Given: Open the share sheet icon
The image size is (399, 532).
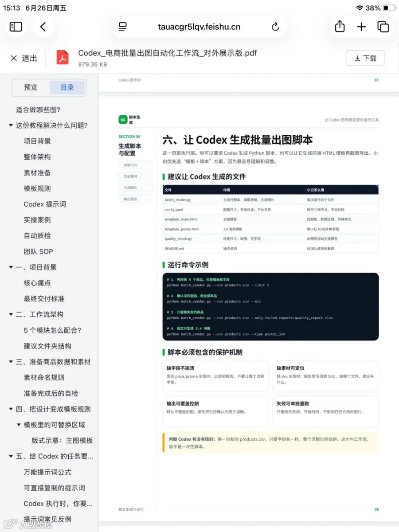Looking at the screenshot, I should click(x=340, y=27).
